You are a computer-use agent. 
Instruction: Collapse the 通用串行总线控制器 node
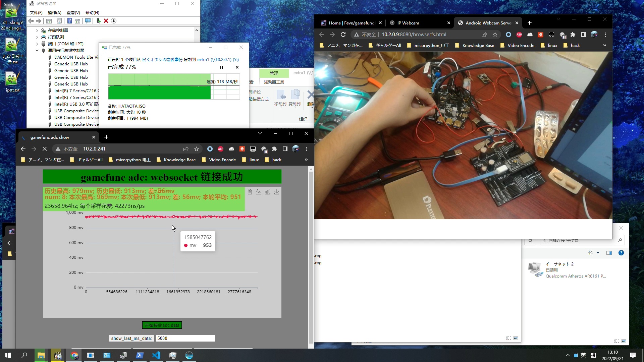click(x=37, y=50)
